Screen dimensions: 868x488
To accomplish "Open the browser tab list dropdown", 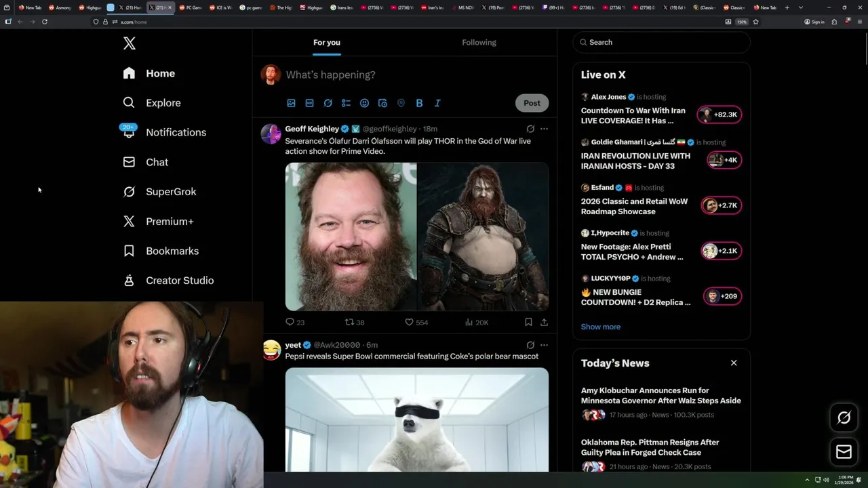I will (x=801, y=7).
